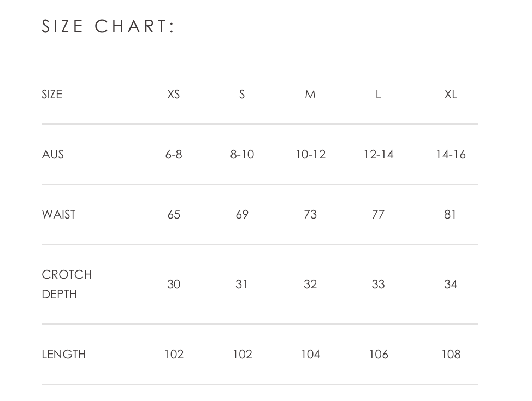The height and width of the screenshot is (401, 532).
Task: Click the AUS row label
Action: coord(53,155)
